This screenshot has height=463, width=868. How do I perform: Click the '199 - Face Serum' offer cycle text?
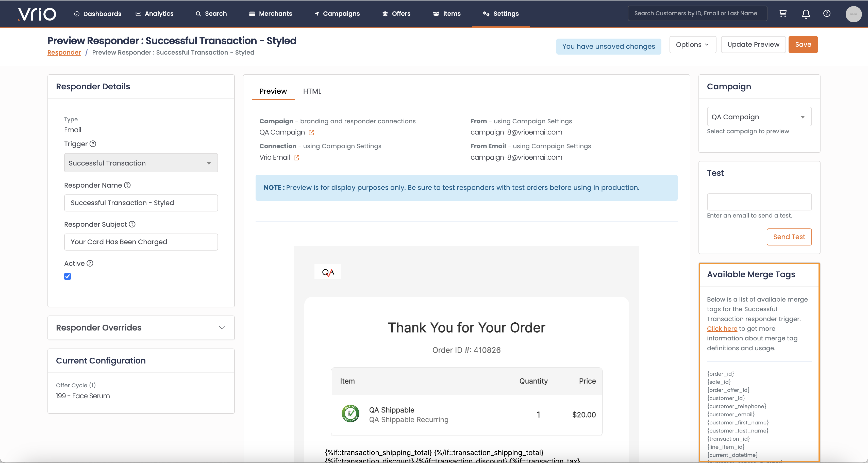(x=83, y=396)
